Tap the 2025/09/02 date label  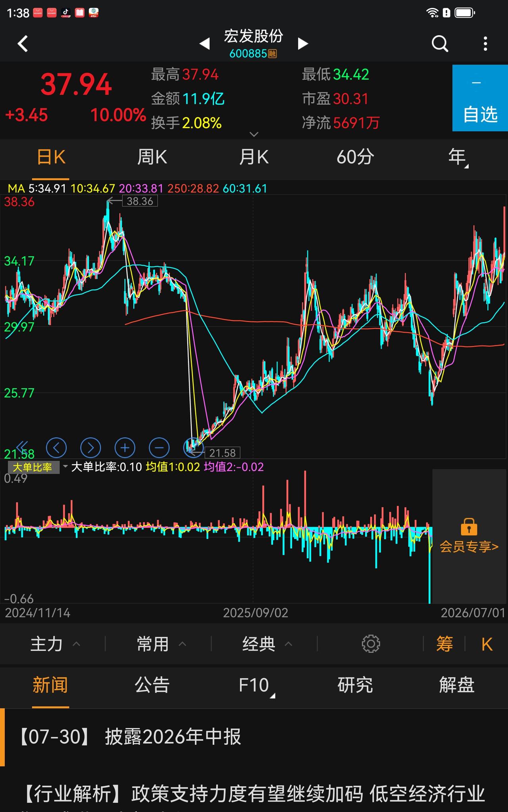pos(256,613)
